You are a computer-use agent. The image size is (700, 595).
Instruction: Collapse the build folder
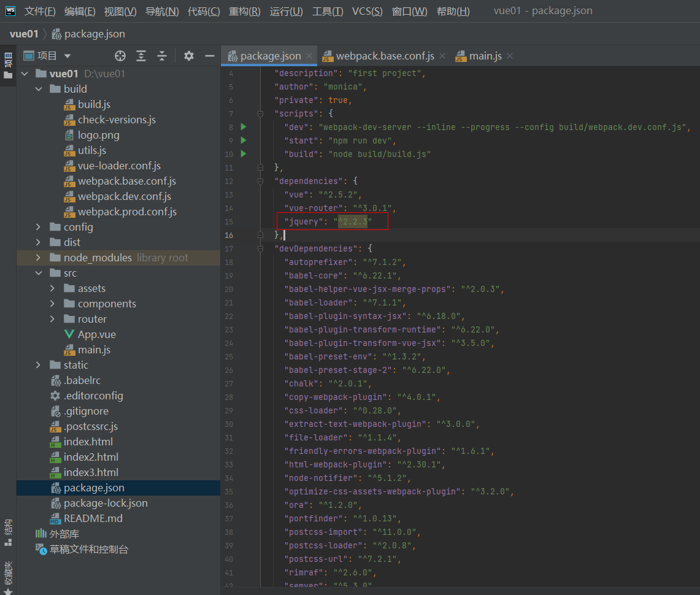(39, 89)
